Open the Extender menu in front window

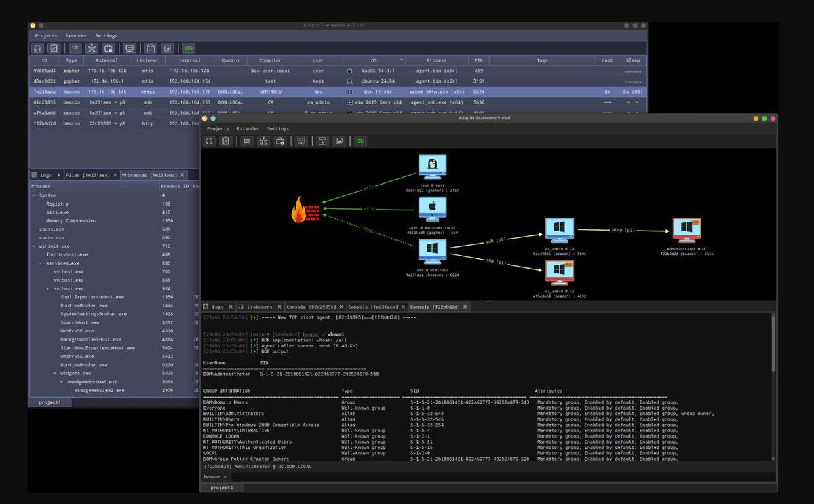(x=248, y=128)
